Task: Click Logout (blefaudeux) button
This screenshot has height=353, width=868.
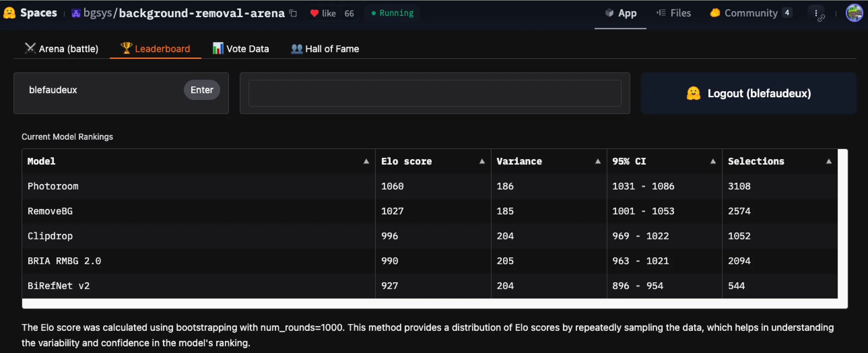Action: [748, 93]
